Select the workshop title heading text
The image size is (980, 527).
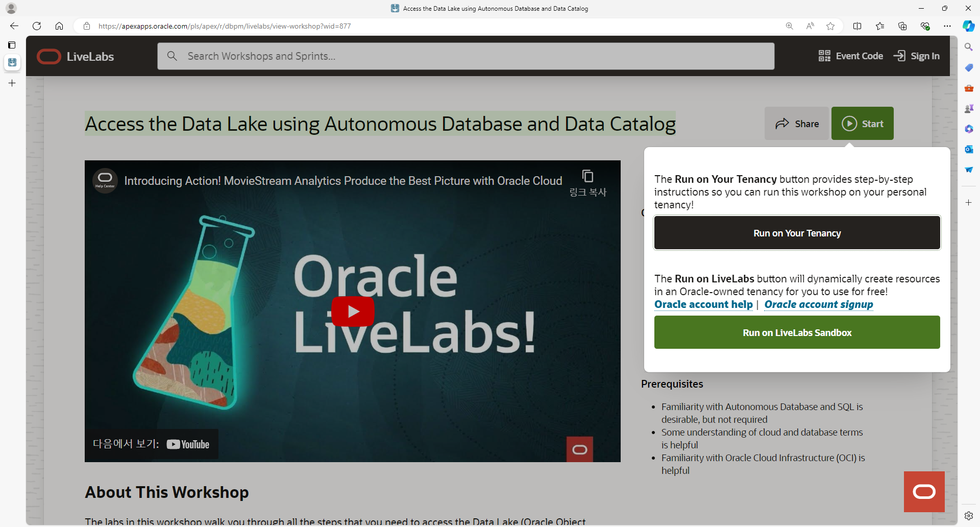tap(380, 124)
